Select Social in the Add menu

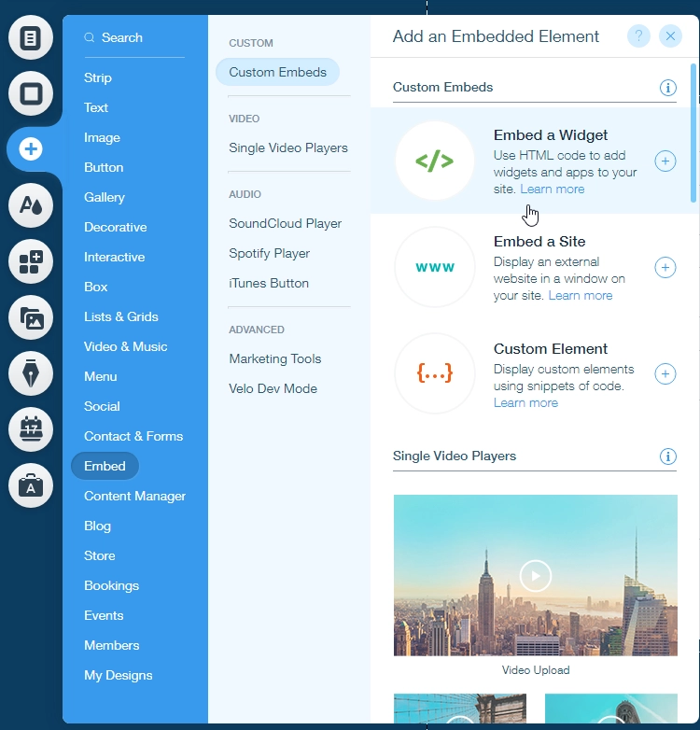coord(102,406)
